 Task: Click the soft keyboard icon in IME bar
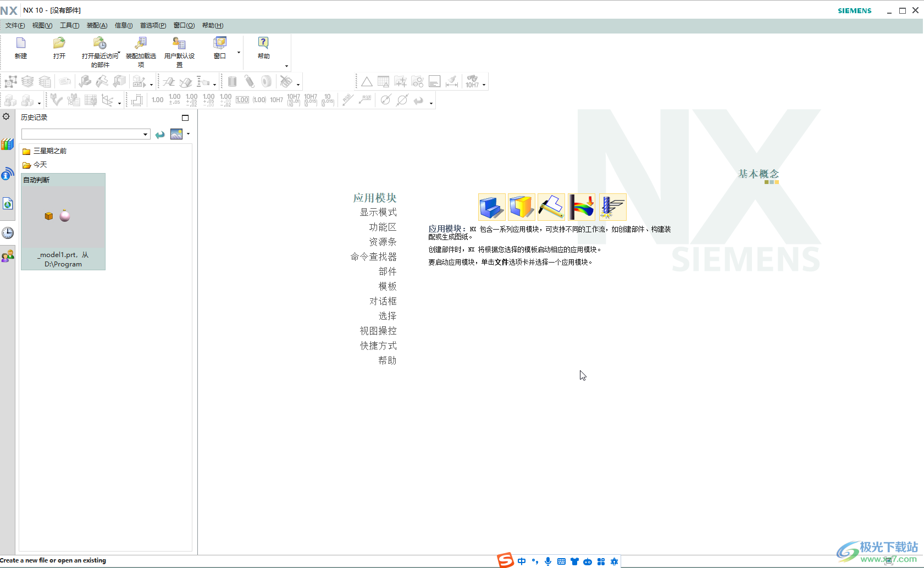(561, 561)
